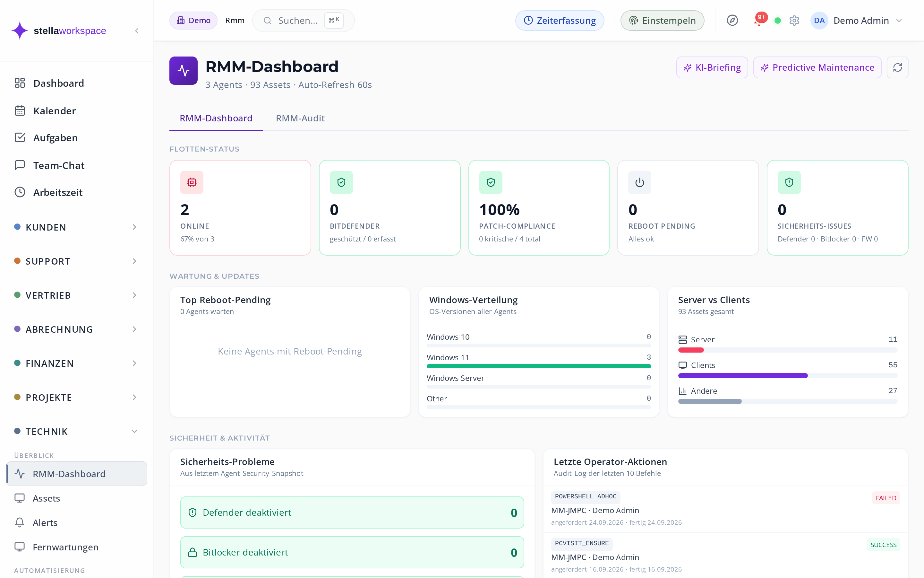Click '67% von 3' in the Online card

(197, 239)
